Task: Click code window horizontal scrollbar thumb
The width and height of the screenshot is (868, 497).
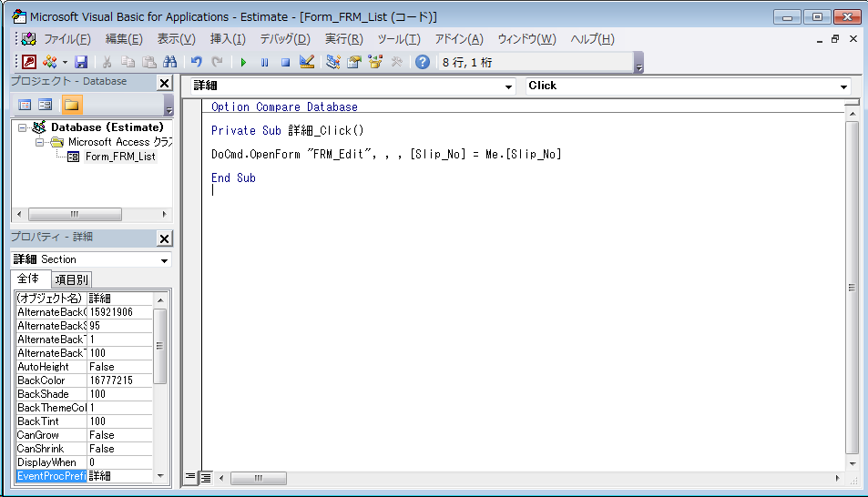Action: [x=258, y=478]
